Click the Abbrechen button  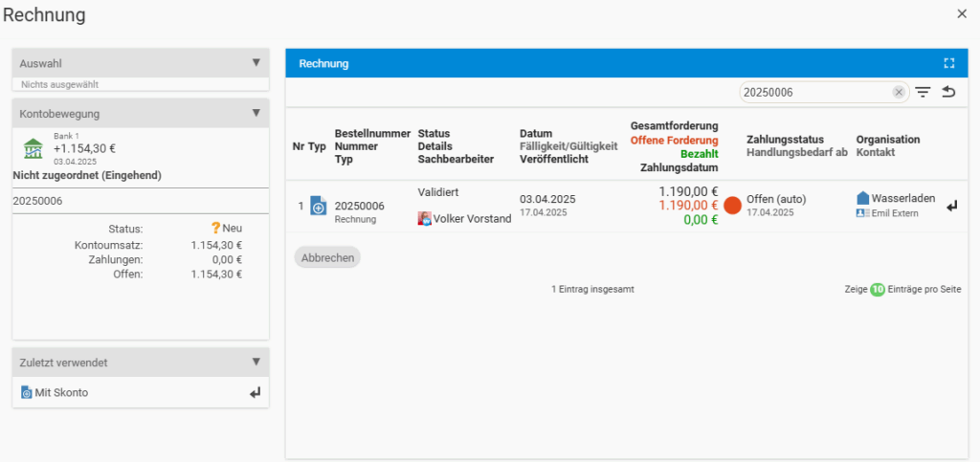point(327,257)
